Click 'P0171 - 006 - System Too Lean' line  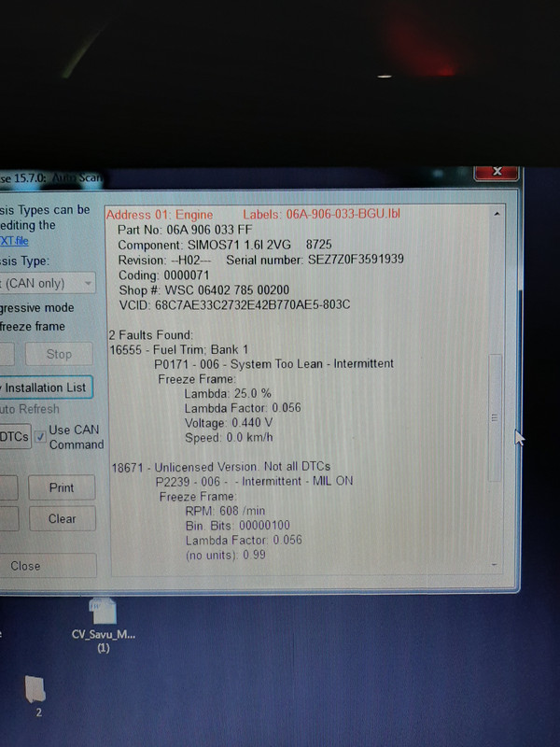click(x=273, y=364)
